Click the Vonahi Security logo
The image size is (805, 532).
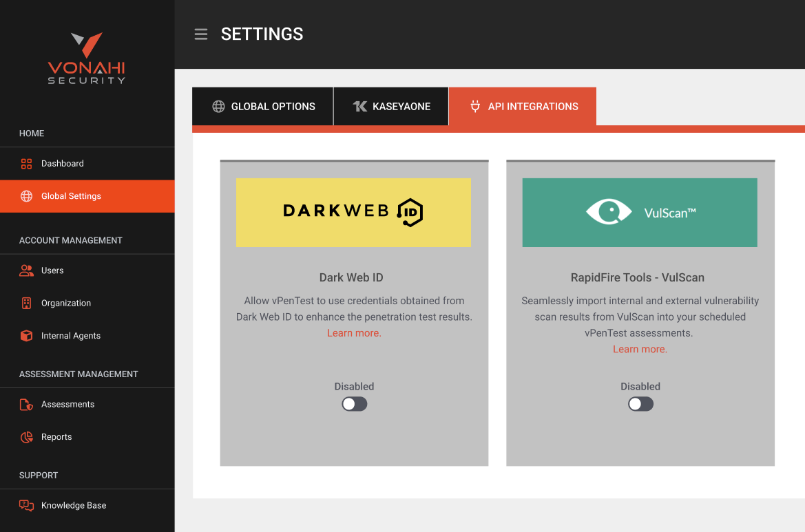click(x=87, y=58)
